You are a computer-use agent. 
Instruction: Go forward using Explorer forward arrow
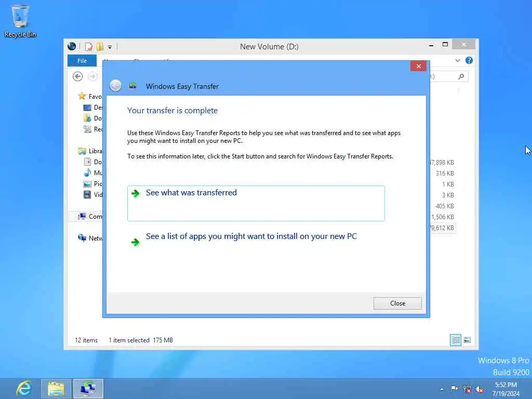(92, 76)
